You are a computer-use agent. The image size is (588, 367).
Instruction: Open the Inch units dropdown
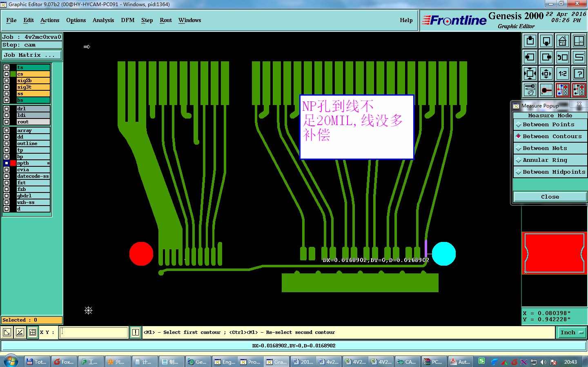tap(572, 333)
